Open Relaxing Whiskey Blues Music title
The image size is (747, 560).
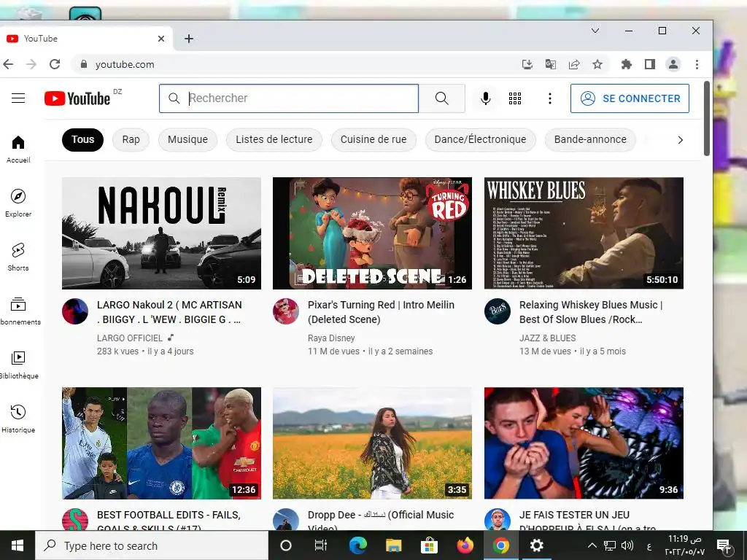click(591, 312)
